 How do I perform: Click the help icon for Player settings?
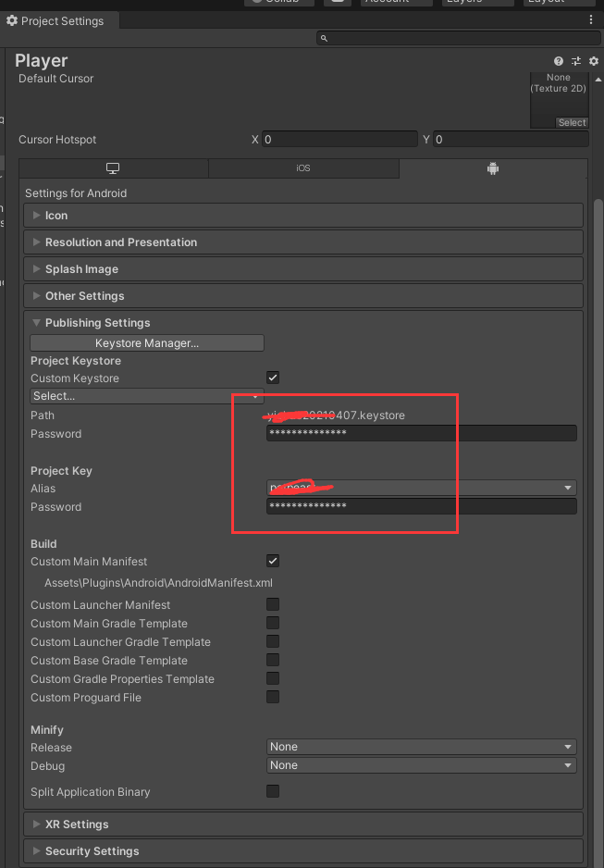click(558, 61)
